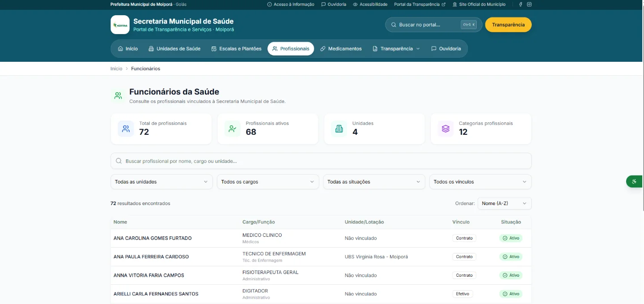Click the blue Total de profissionais icon
The height and width of the screenshot is (304, 644).
pos(126,129)
